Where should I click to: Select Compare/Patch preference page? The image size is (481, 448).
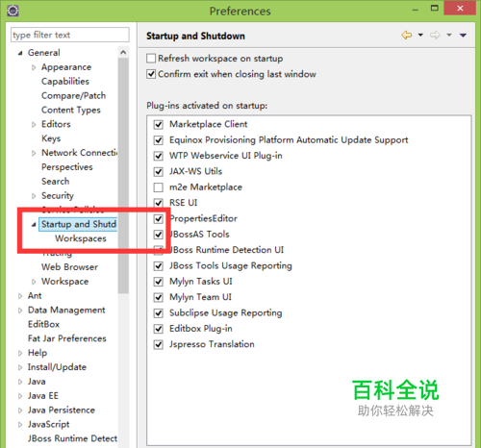[x=73, y=95]
